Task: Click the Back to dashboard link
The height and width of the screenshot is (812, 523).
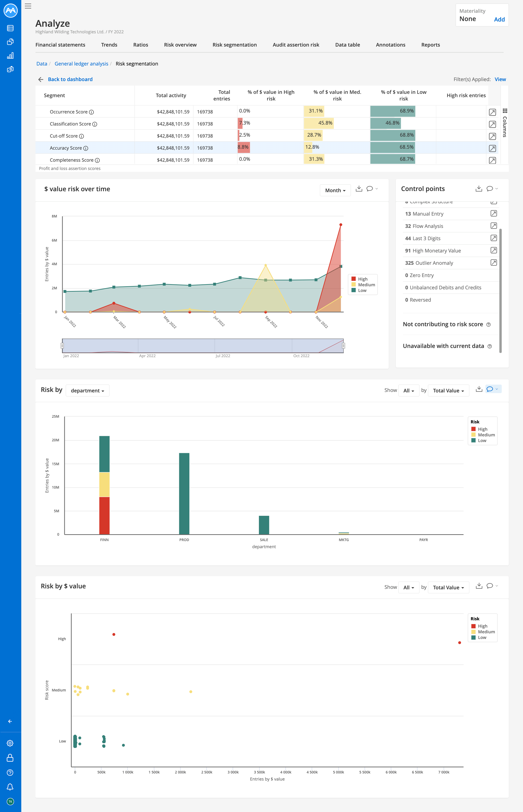Action: point(70,79)
